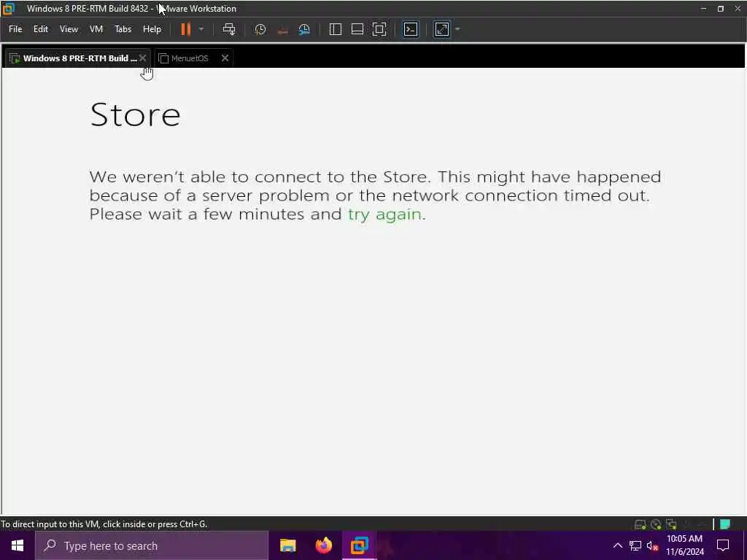The width and height of the screenshot is (747, 560).
Task: Switch to console view icon
Action: tap(411, 29)
